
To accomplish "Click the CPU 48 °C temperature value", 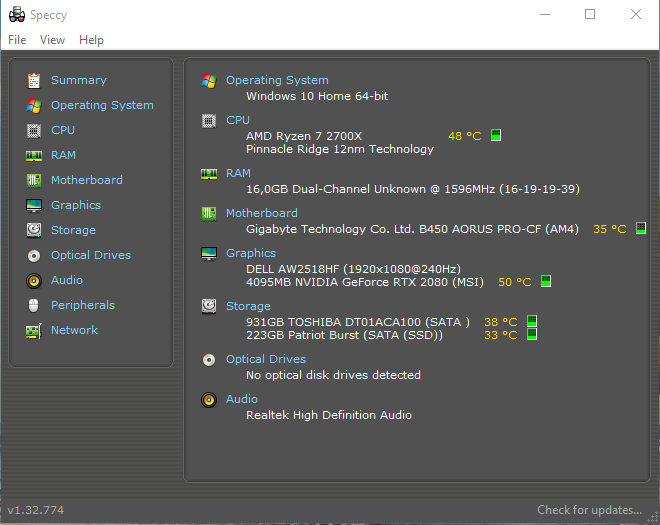I will (465, 136).
